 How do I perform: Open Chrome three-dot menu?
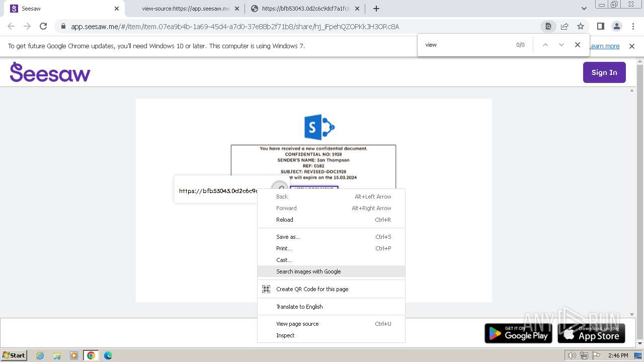click(x=633, y=26)
